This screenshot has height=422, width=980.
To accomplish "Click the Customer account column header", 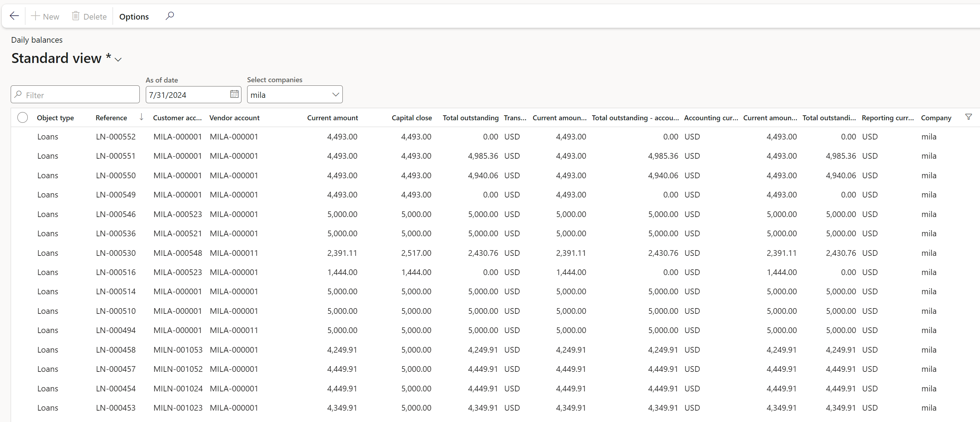I will pos(177,118).
